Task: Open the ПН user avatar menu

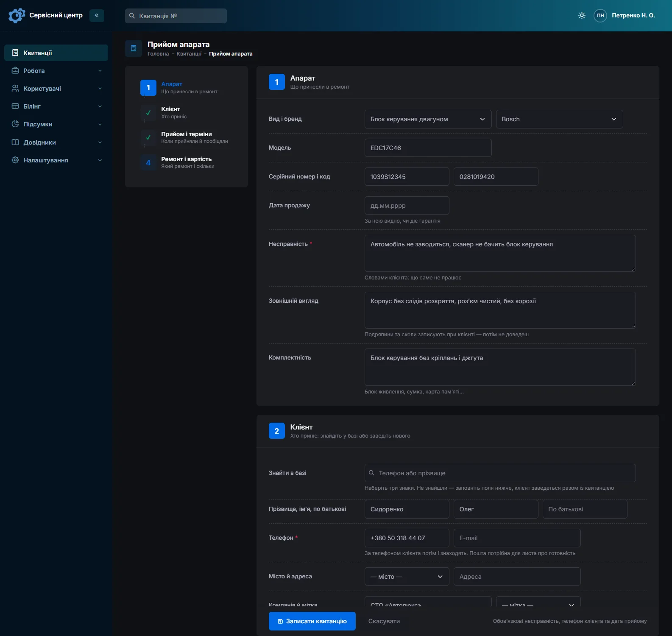Action: pos(600,15)
